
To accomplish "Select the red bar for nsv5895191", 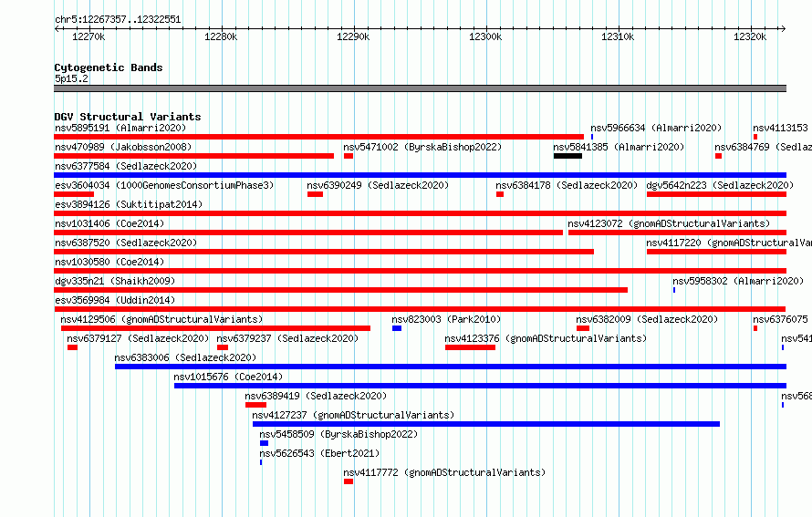I will [x=319, y=137].
